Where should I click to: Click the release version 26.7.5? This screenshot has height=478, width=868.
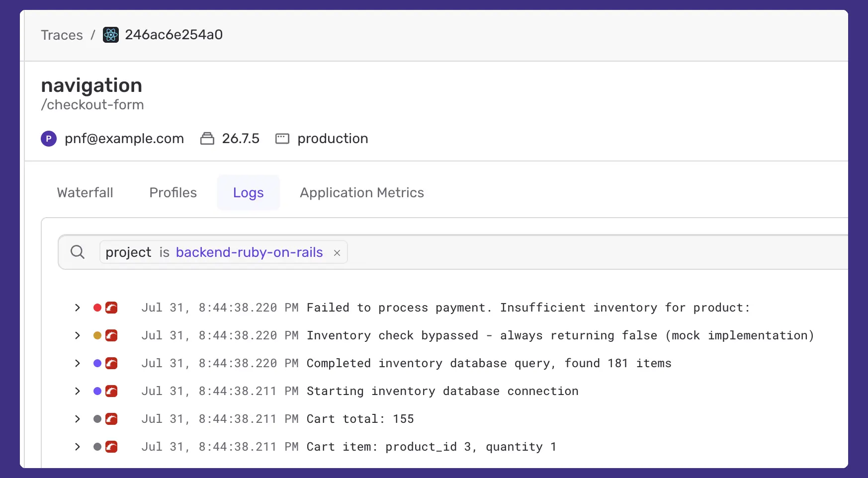[241, 139]
